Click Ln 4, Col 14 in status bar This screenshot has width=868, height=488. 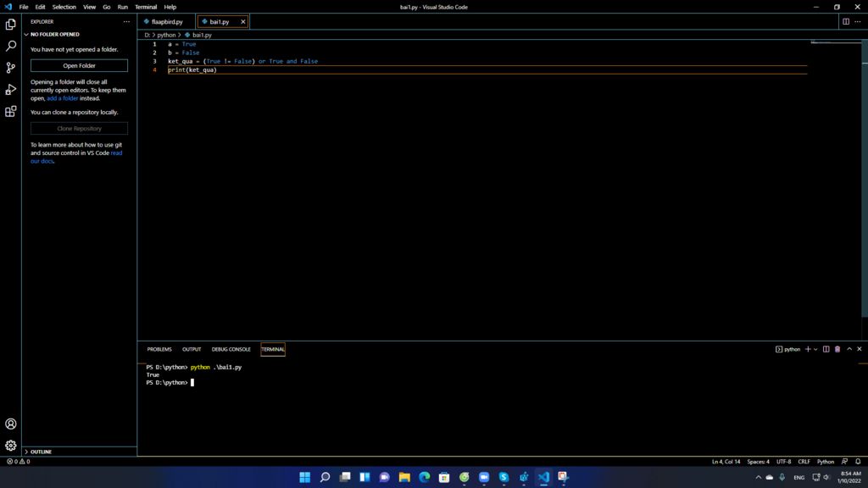[726, 462]
